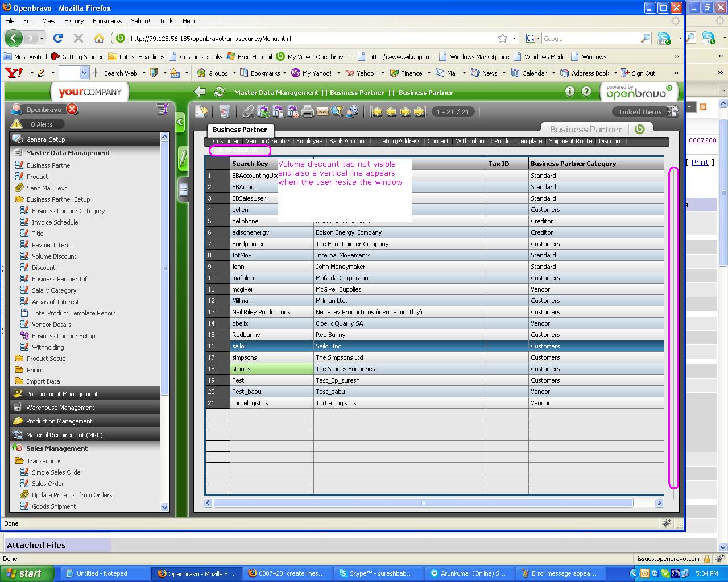This screenshot has height=582, width=728.
Task: Click the Linked Items button
Action: tap(640, 111)
